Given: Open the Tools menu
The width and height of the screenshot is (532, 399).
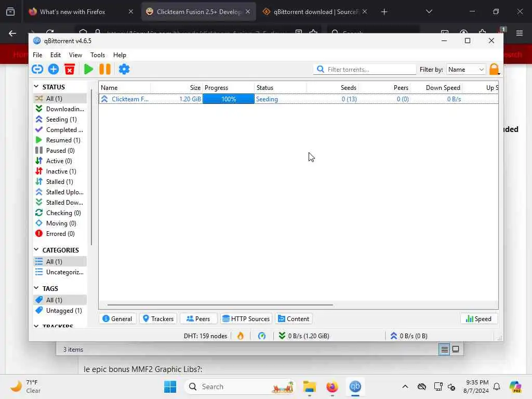Looking at the screenshot, I should point(97,55).
